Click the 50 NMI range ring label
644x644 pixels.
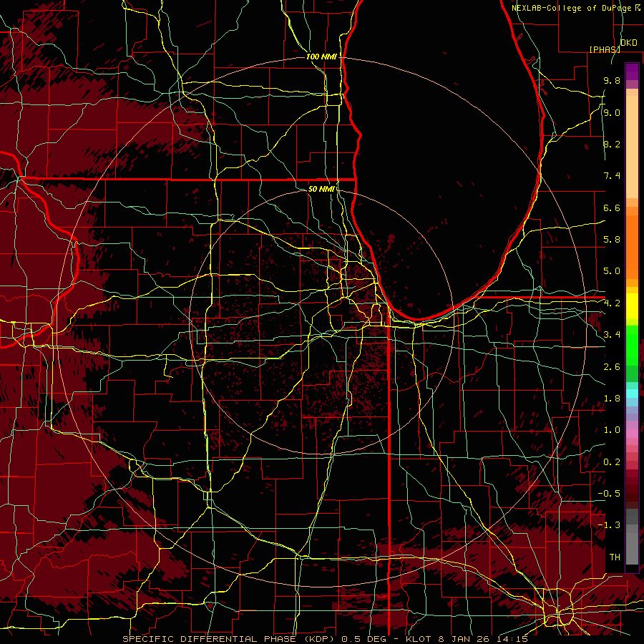321,189
